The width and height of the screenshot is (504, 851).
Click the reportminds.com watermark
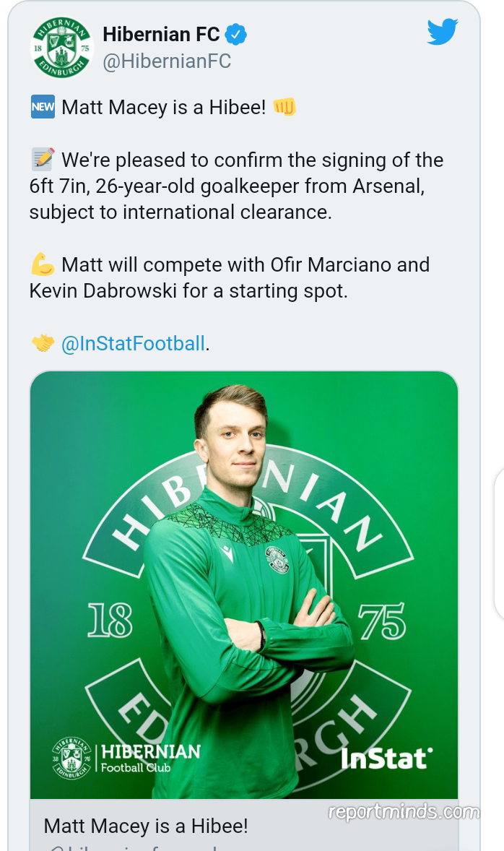403,812
